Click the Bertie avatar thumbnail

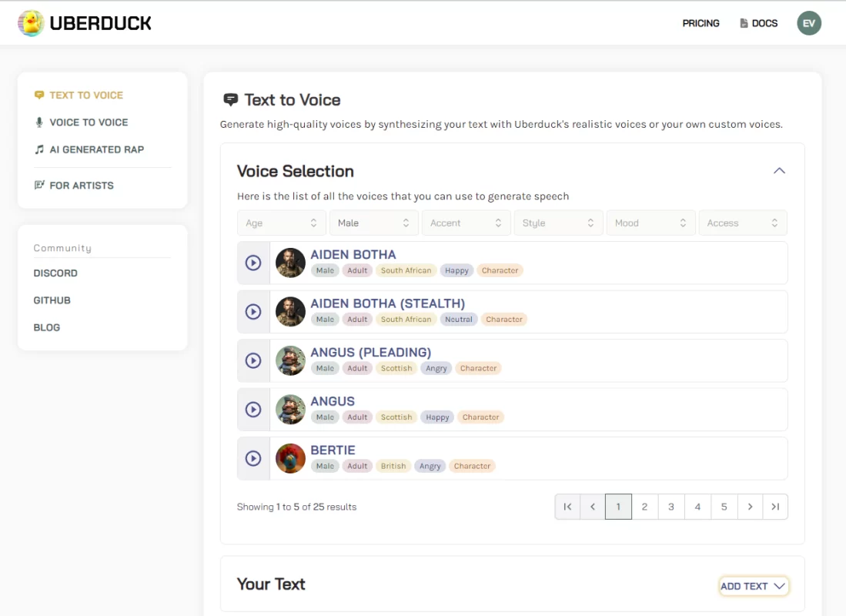(290, 458)
